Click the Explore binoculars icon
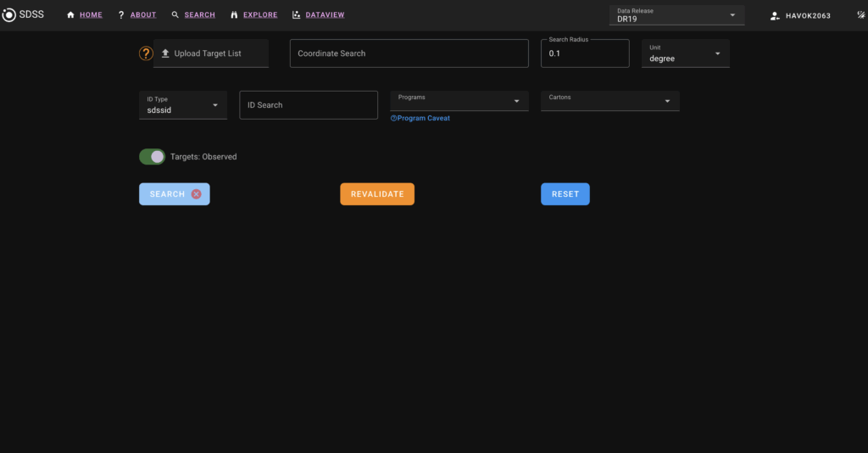 click(x=234, y=15)
